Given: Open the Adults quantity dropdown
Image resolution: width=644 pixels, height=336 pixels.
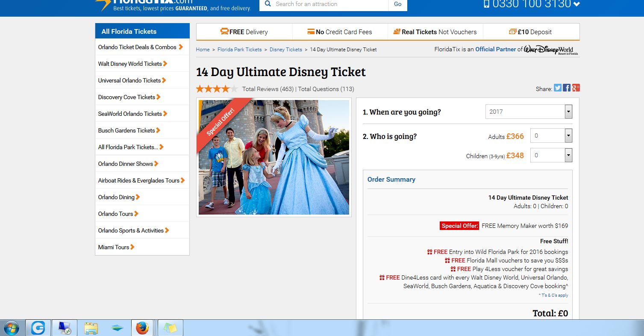Looking at the screenshot, I should (551, 136).
